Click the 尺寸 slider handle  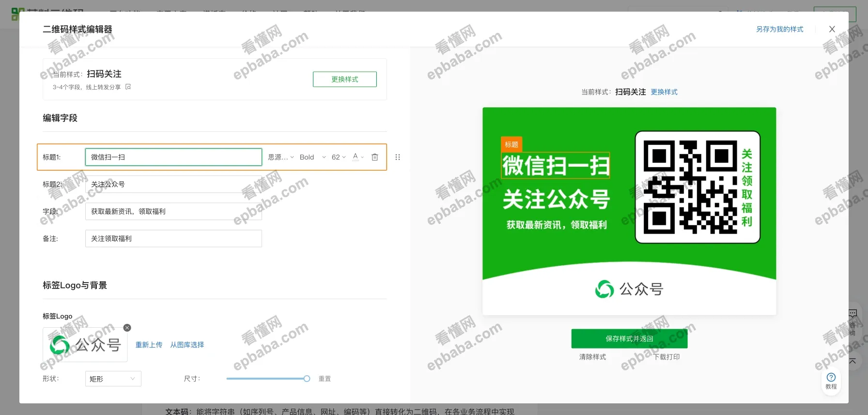coord(307,379)
